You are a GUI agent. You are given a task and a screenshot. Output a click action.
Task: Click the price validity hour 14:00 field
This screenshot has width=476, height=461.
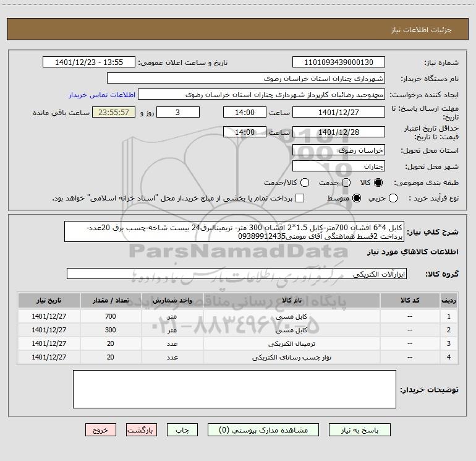(245, 132)
